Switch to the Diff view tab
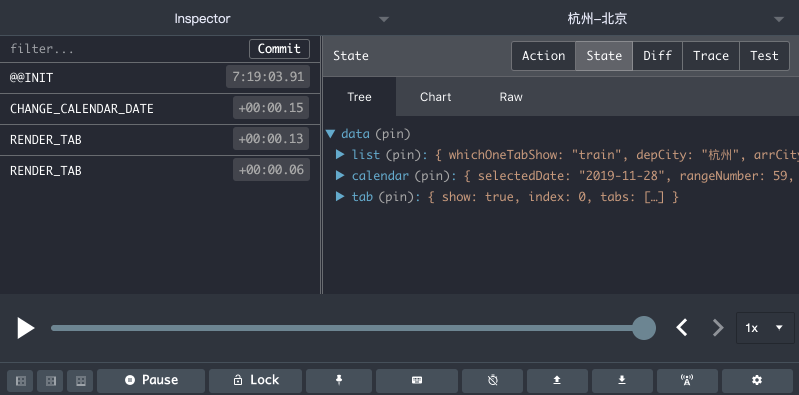Screen dimensions: 799x395 click(657, 56)
